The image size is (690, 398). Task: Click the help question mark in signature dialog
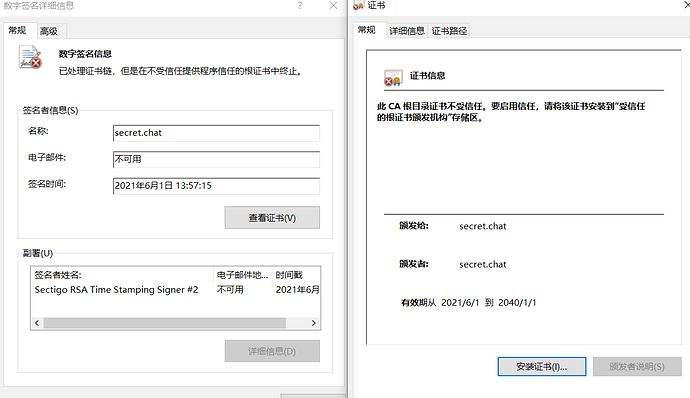[x=300, y=5]
